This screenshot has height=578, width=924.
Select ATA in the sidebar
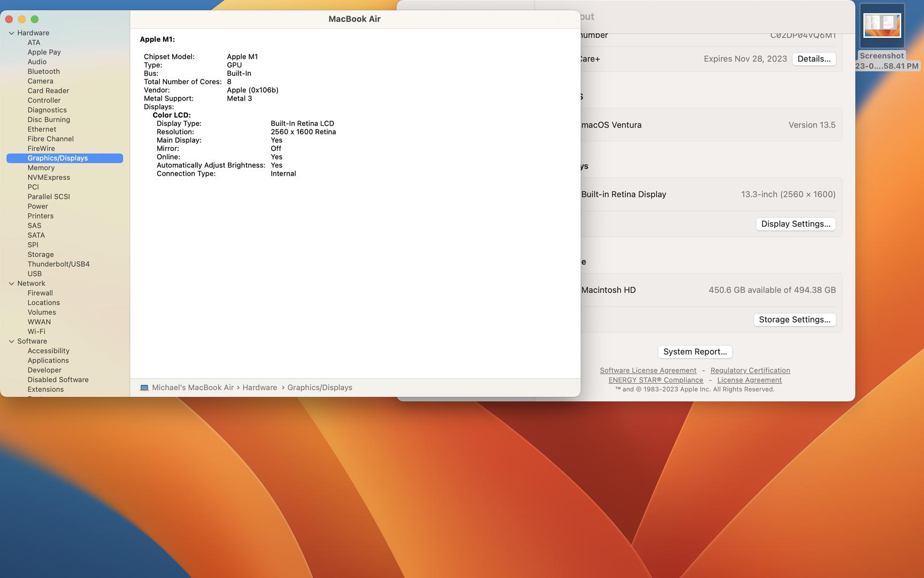pyautogui.click(x=34, y=43)
